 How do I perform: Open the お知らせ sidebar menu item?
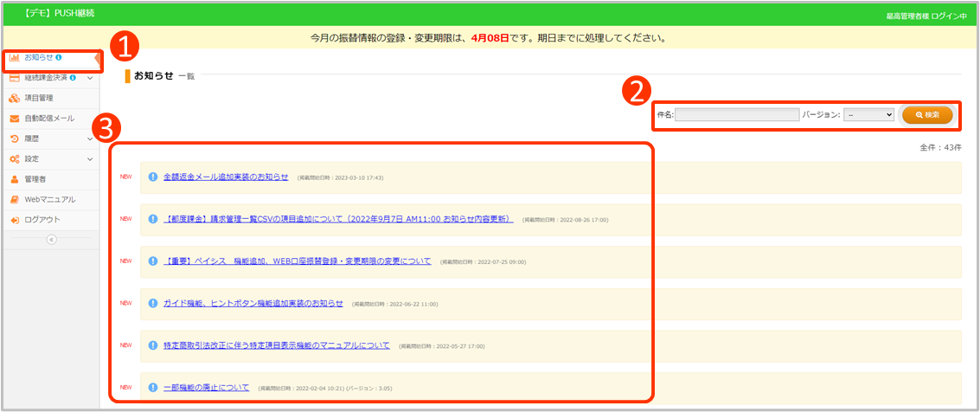[x=39, y=58]
